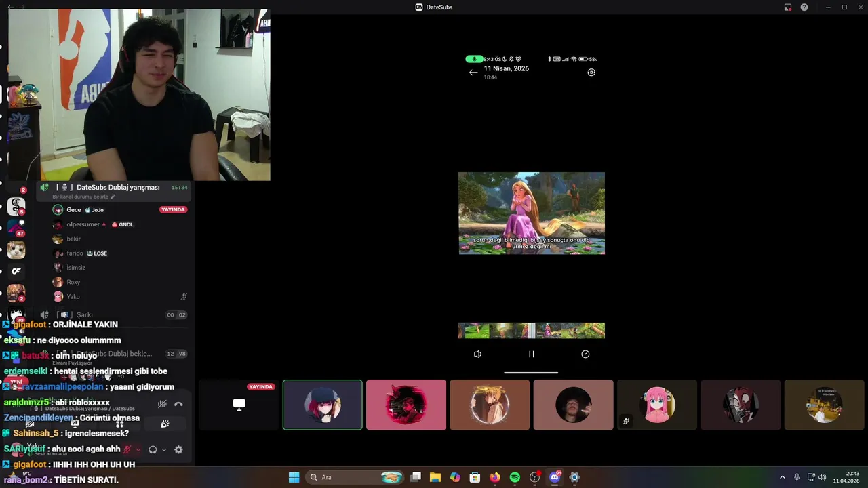The width and height of the screenshot is (868, 488).
Task: Open the clock showing 20:43
Action: pyautogui.click(x=847, y=477)
